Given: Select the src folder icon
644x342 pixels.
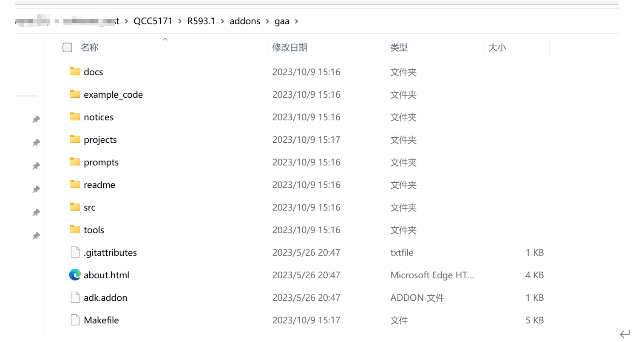Looking at the screenshot, I should (x=75, y=207).
